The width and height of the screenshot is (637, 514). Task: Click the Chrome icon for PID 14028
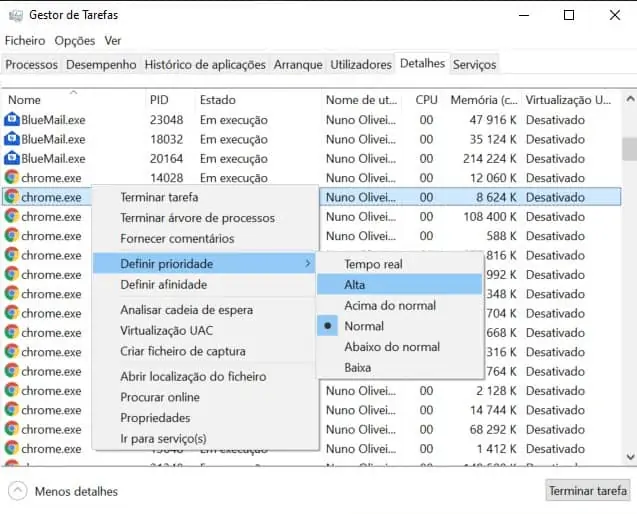12,178
